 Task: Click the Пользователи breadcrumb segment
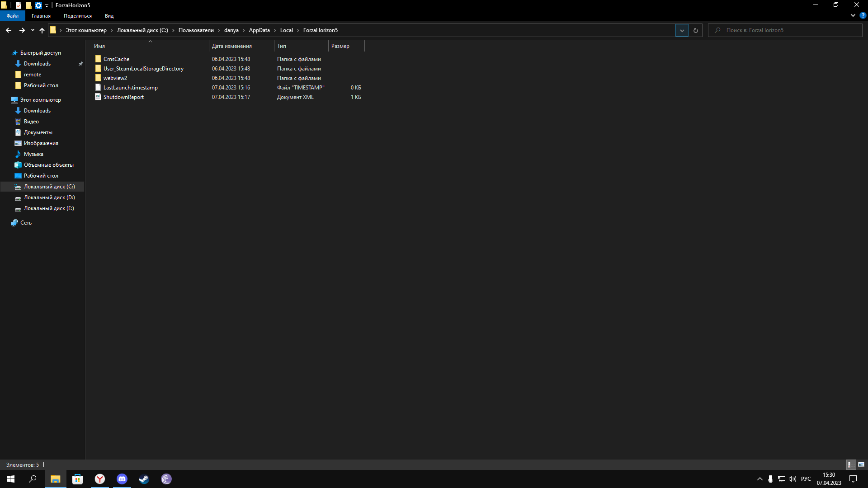(196, 30)
